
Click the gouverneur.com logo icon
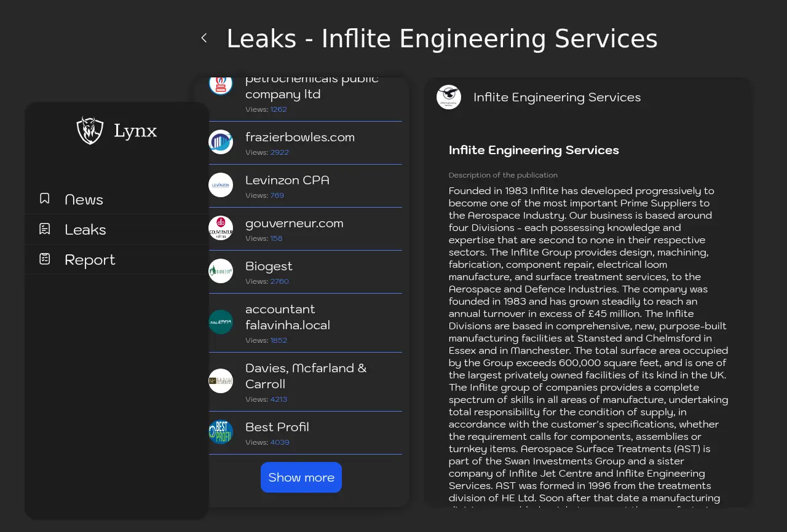[x=221, y=228]
